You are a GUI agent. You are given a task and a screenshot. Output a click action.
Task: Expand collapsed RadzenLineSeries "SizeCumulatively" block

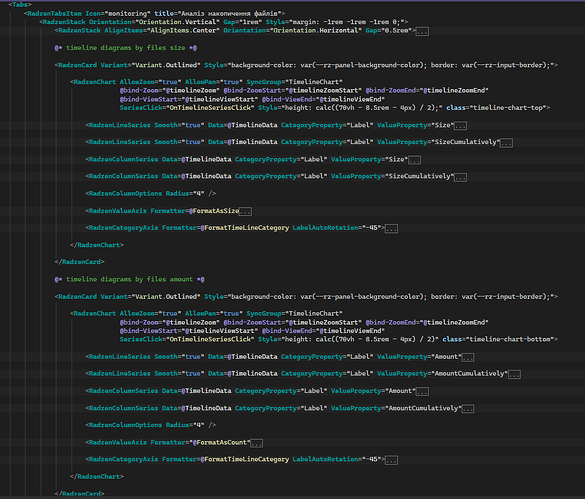click(x=506, y=143)
